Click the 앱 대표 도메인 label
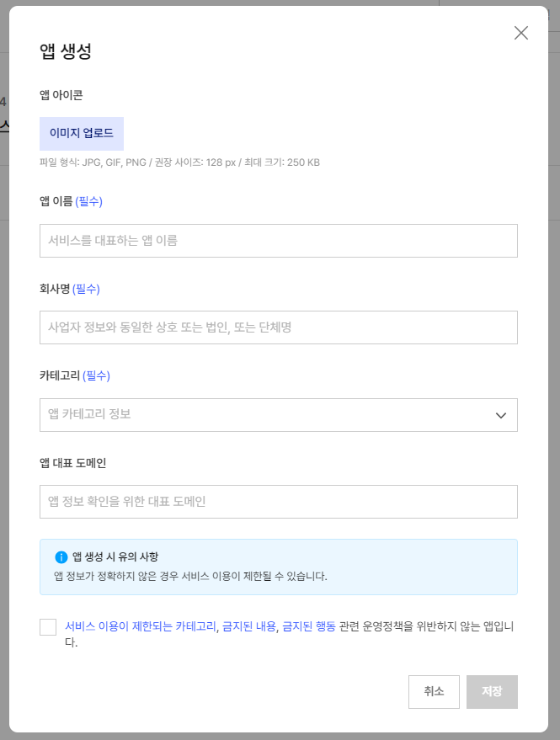Image resolution: width=560 pixels, height=740 pixels. click(72, 463)
